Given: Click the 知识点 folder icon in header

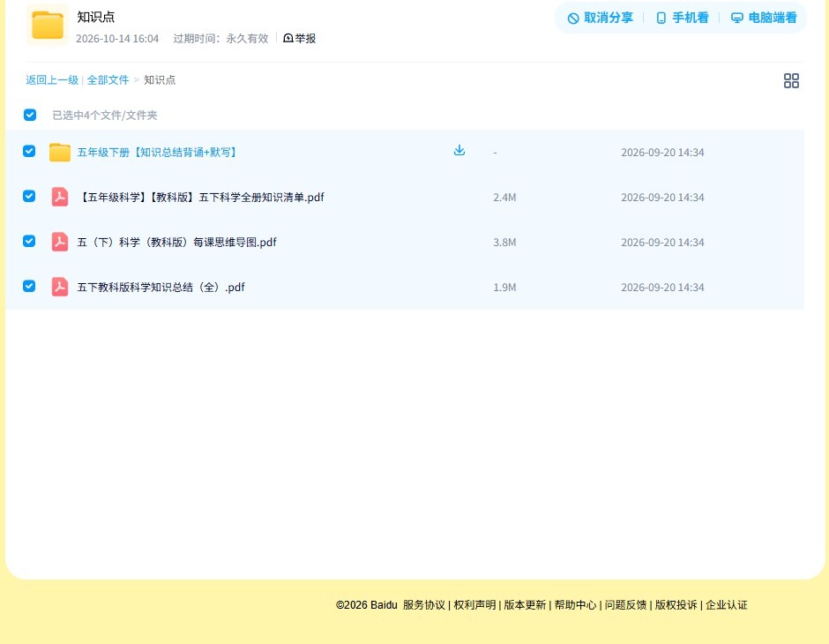Looking at the screenshot, I should point(48,25).
